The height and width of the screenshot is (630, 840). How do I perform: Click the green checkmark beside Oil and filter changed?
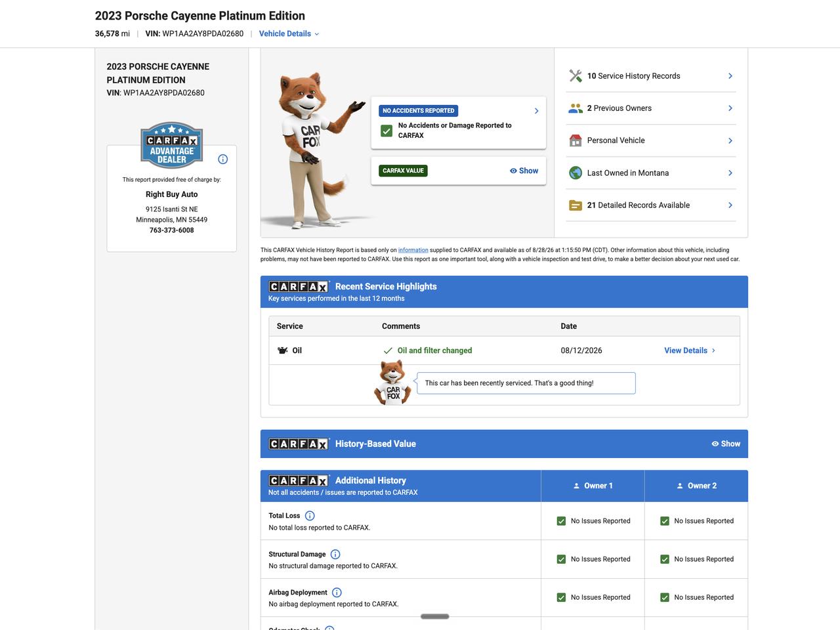pos(388,350)
